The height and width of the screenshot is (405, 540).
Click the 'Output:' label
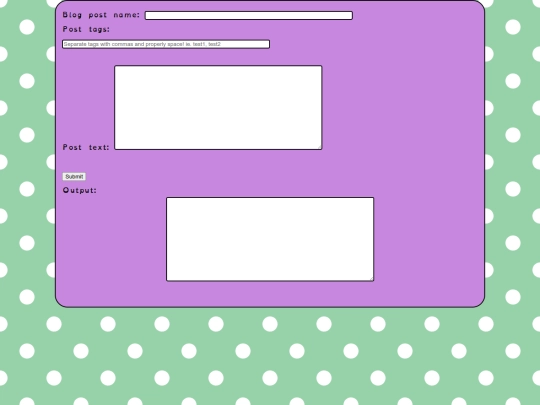(x=80, y=190)
